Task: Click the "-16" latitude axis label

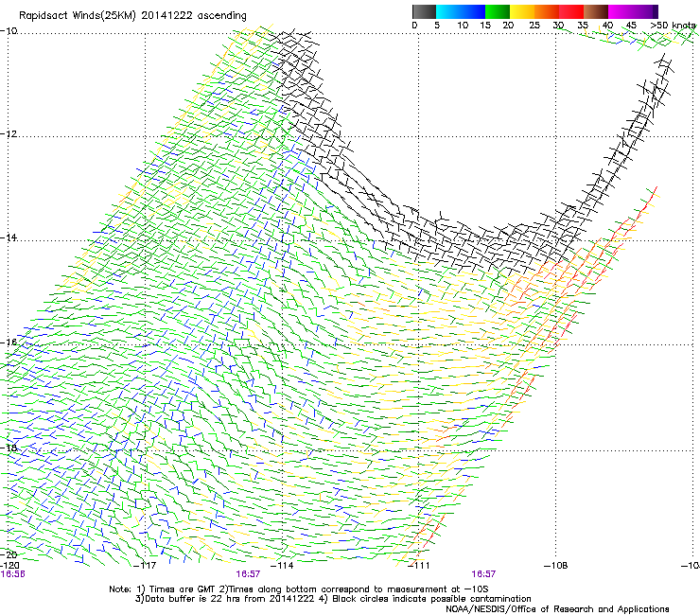Action: tap(9, 343)
